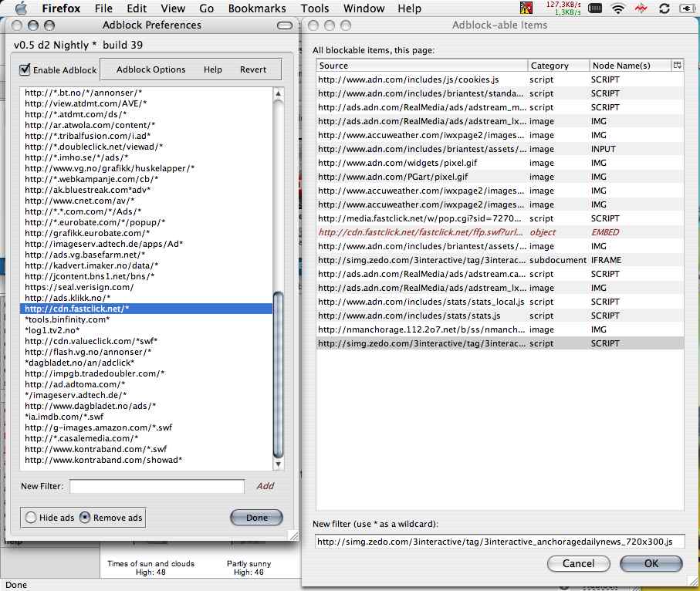Click the Done button in Adblock Preferences

pyautogui.click(x=257, y=518)
